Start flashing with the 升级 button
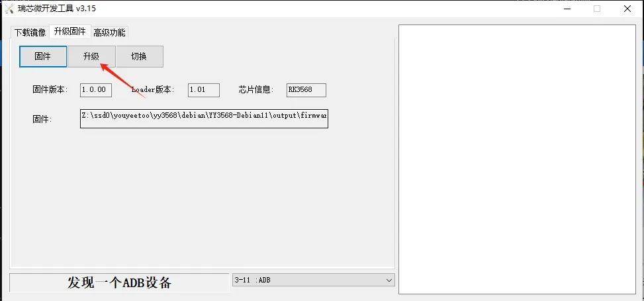 coord(91,56)
